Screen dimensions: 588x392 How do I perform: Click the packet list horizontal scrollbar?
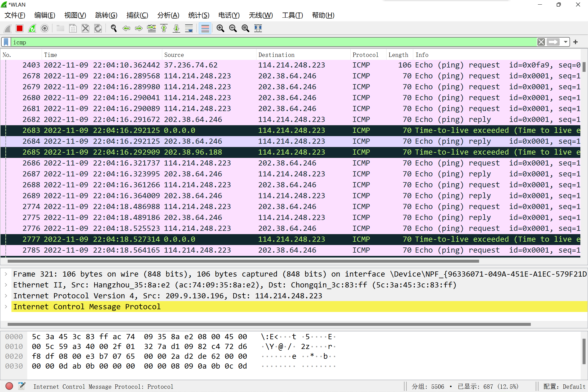click(243, 261)
